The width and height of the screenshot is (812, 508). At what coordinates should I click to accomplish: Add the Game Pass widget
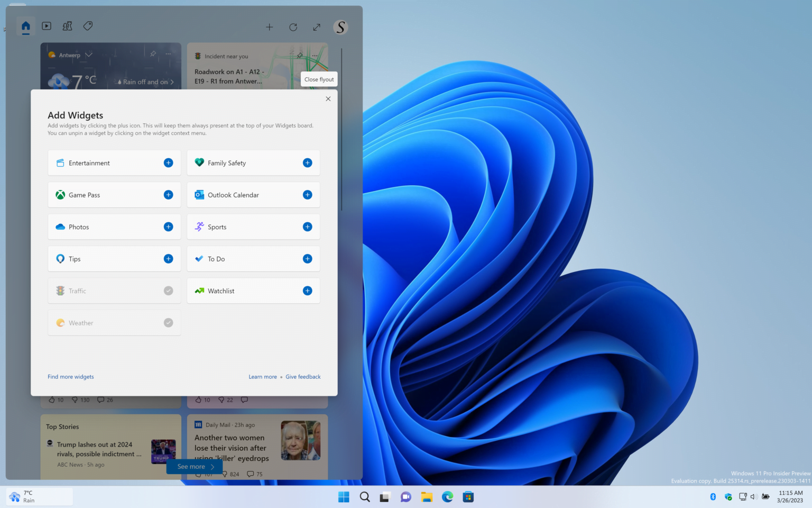pyautogui.click(x=168, y=195)
